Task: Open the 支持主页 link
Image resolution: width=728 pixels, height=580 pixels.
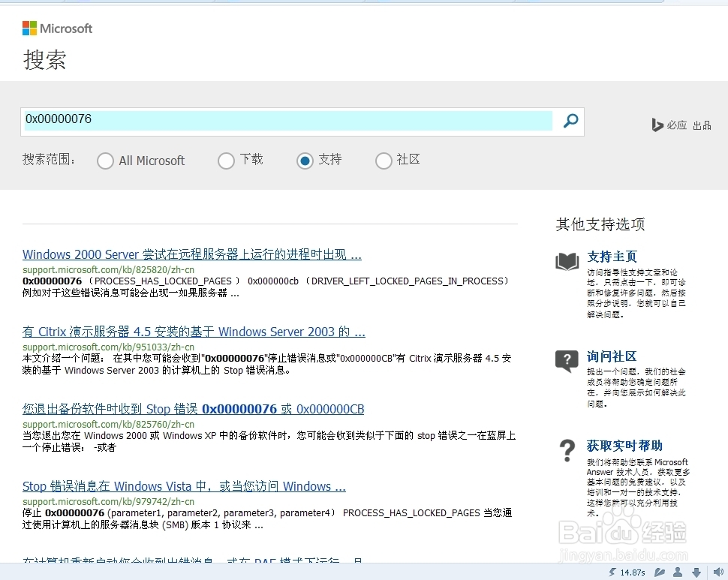Action: tap(612, 257)
